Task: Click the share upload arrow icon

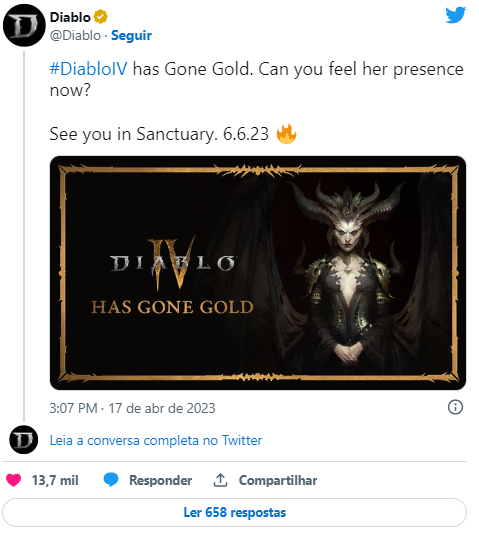Action: coord(220,480)
